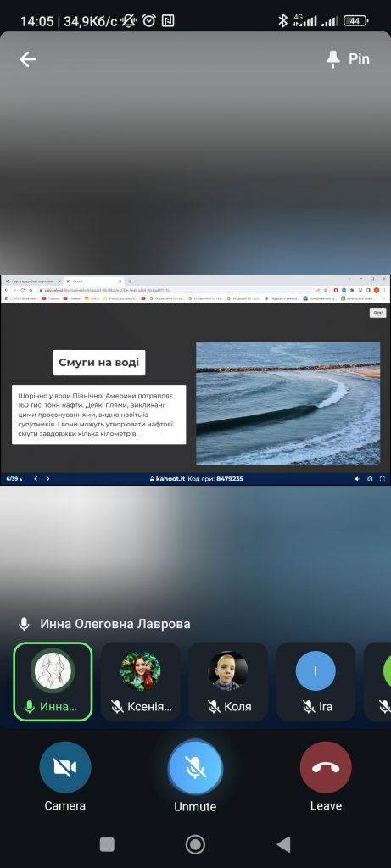Tap the Kahoot volume speaker icon

pos(357,479)
